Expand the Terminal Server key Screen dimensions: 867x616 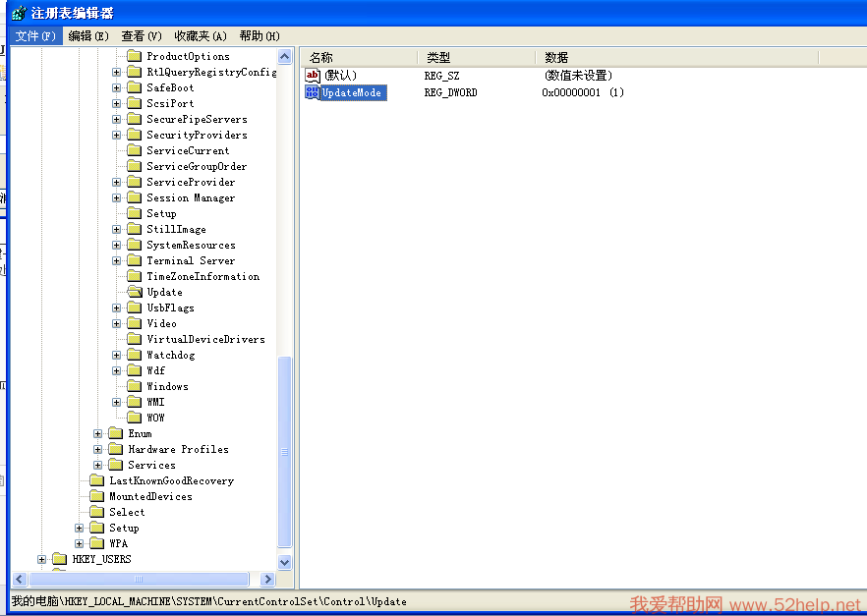(117, 260)
